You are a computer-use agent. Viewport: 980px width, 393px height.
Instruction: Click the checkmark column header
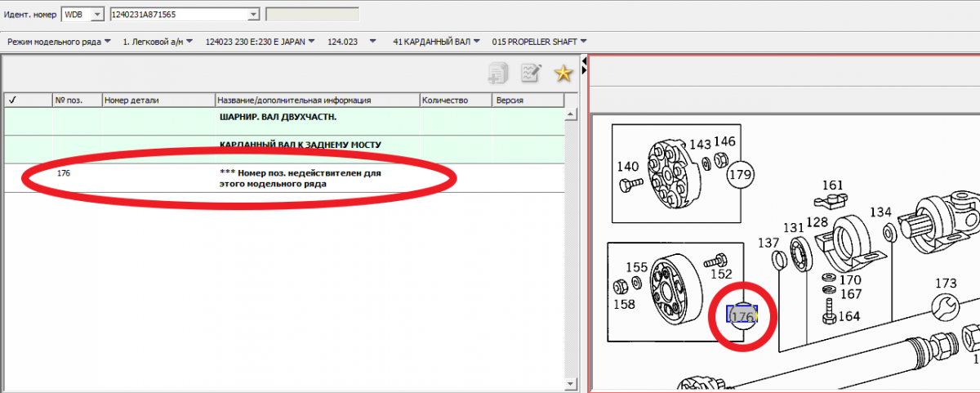[28, 100]
